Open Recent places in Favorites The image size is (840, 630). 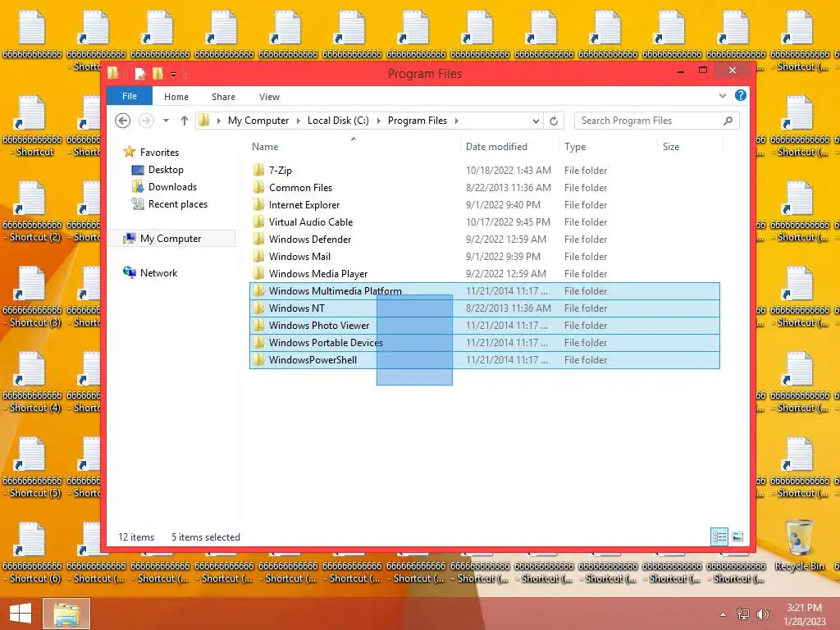pos(177,204)
